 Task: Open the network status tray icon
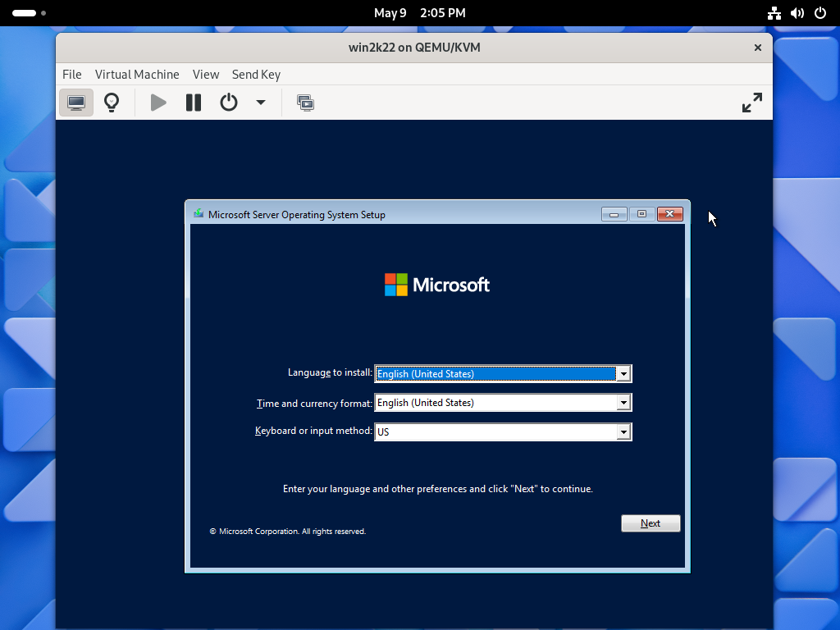click(774, 13)
